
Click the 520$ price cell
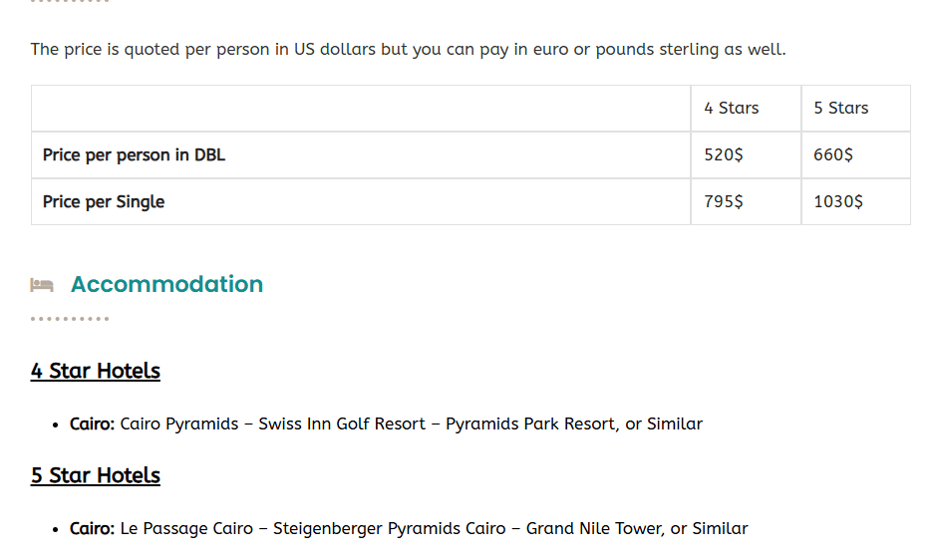(x=723, y=154)
